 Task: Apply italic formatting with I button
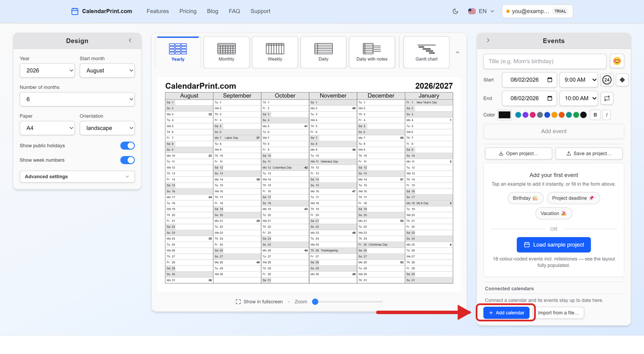607,115
